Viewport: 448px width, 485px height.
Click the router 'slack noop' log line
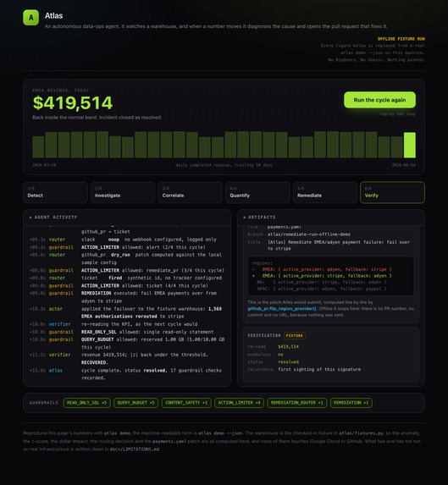[x=127, y=240]
